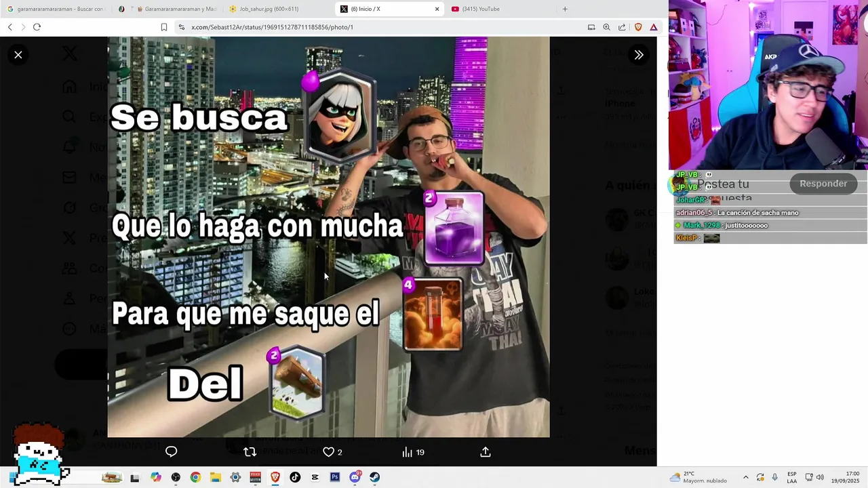Open Task View from the taskbar
868x488 pixels.
(134, 478)
